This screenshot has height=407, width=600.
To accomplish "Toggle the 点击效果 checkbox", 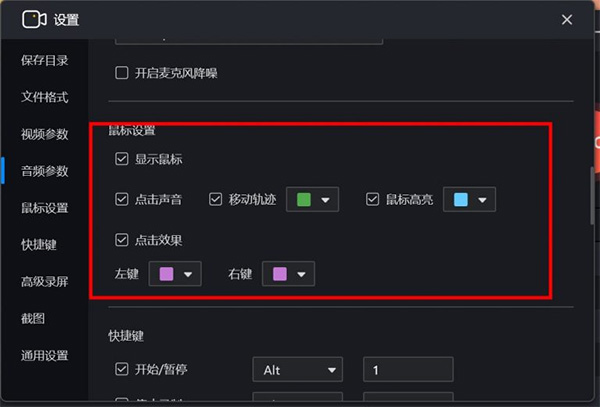I will coord(122,240).
